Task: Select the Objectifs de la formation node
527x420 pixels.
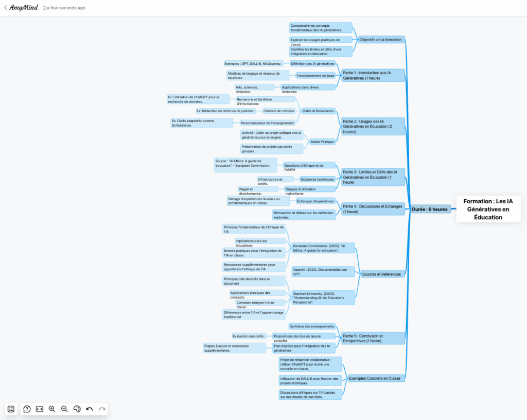Action: click(x=380, y=40)
